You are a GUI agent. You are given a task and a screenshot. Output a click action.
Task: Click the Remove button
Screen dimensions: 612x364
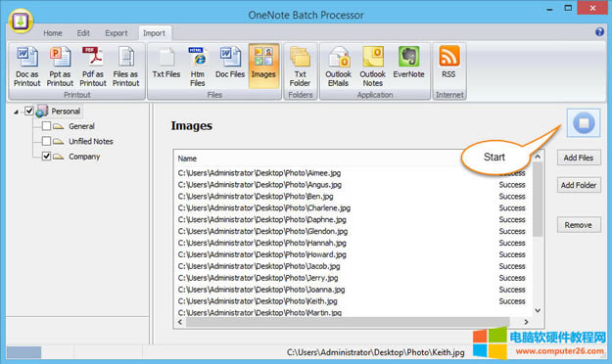[579, 225]
